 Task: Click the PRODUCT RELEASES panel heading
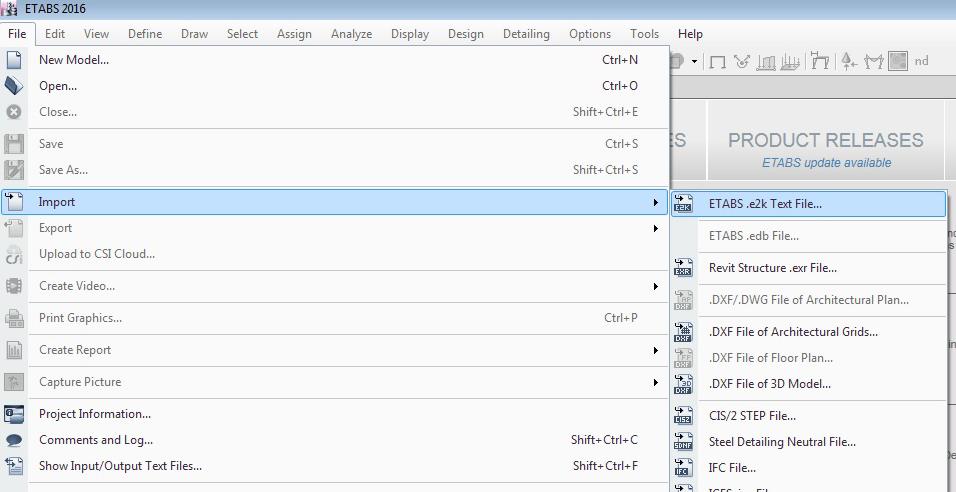(x=826, y=140)
